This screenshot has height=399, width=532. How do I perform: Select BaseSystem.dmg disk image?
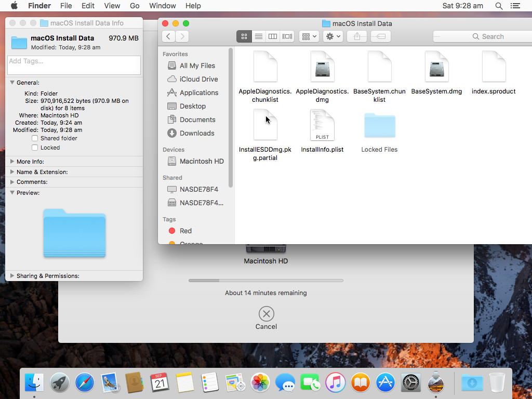[436, 73]
